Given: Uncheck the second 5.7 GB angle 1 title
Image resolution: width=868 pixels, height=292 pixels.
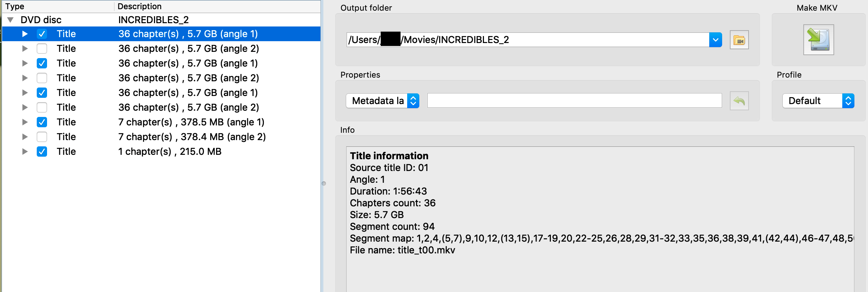Looking at the screenshot, I should (42, 63).
